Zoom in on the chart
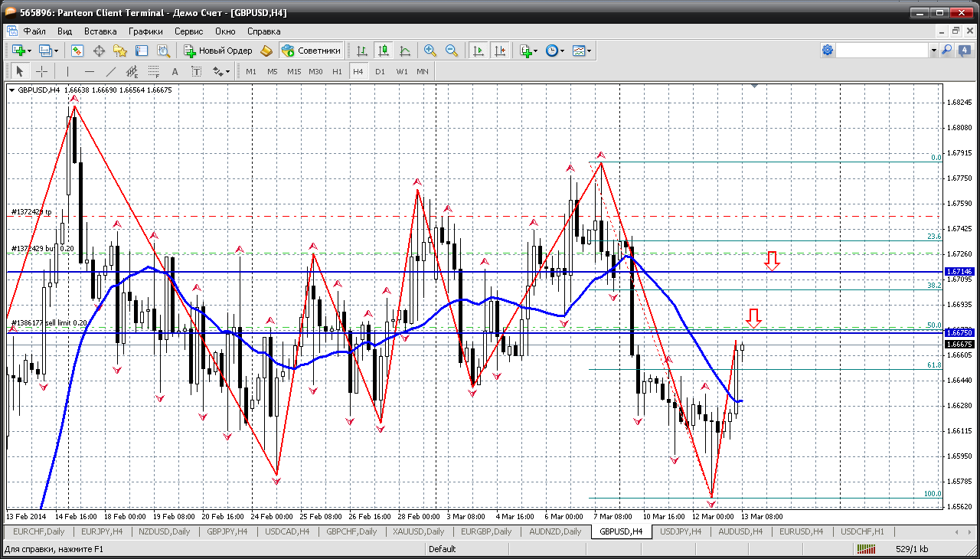The image size is (980, 559). (x=430, y=51)
